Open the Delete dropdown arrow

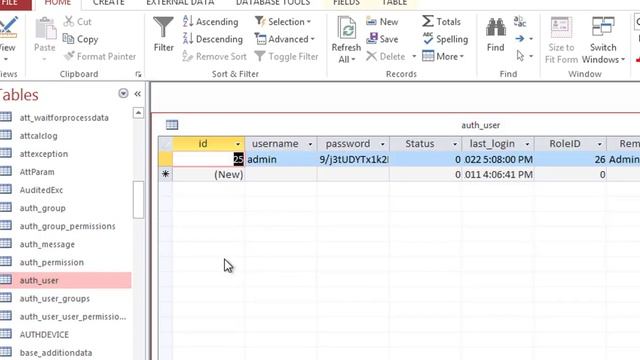click(414, 56)
